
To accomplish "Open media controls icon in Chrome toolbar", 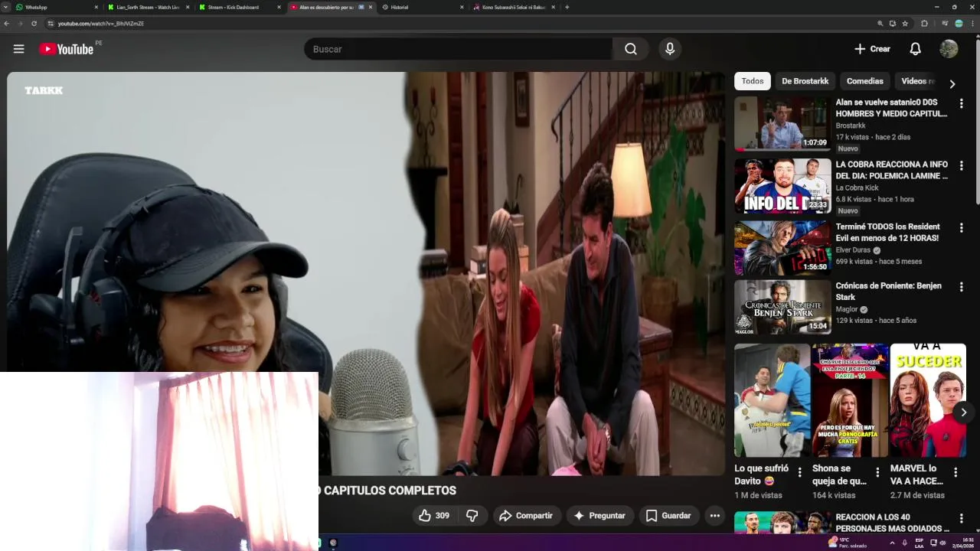I will [945, 24].
